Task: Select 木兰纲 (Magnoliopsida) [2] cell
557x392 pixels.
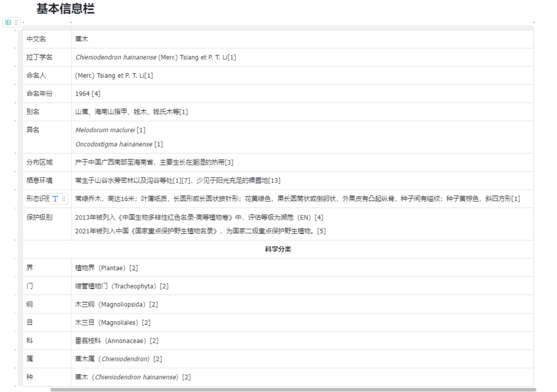Action: (x=302, y=304)
